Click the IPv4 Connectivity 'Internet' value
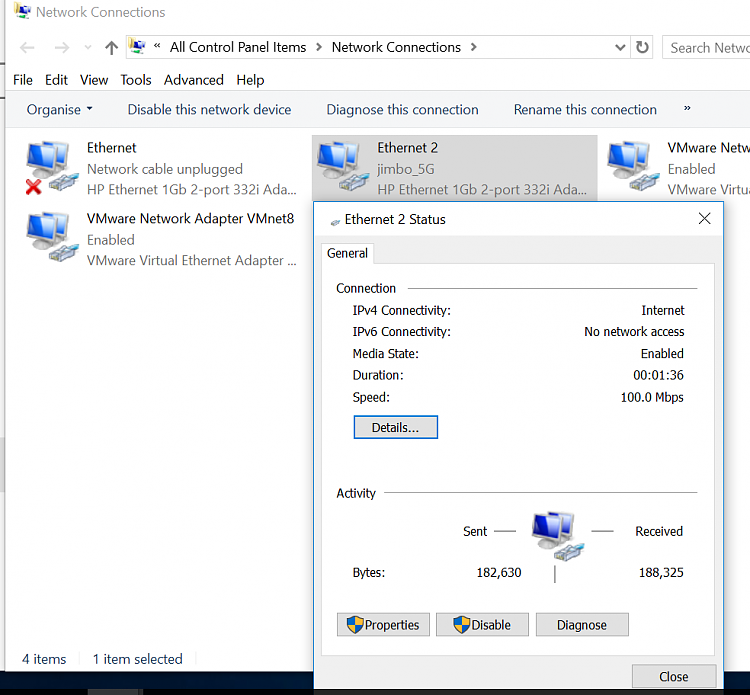Screen dimensions: 750x695 coord(662,310)
